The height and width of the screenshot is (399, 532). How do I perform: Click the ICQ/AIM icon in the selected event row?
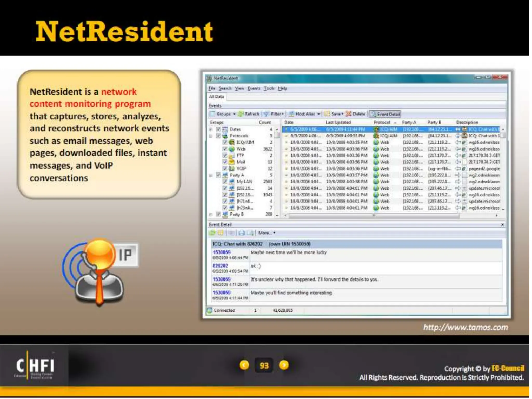[x=376, y=129]
